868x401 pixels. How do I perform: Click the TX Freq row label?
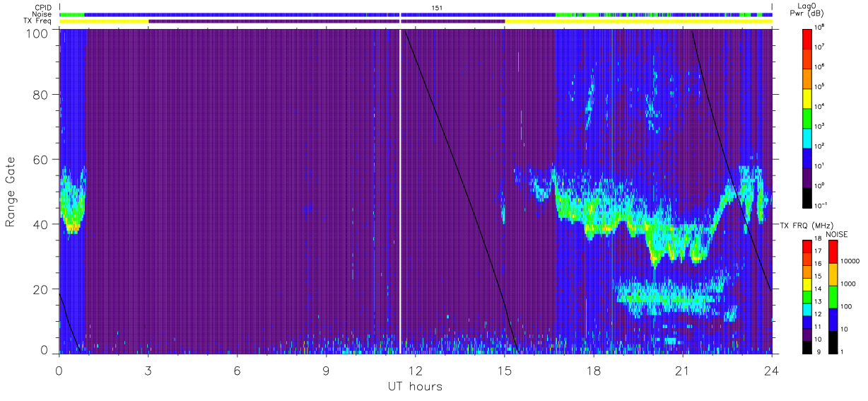point(36,21)
